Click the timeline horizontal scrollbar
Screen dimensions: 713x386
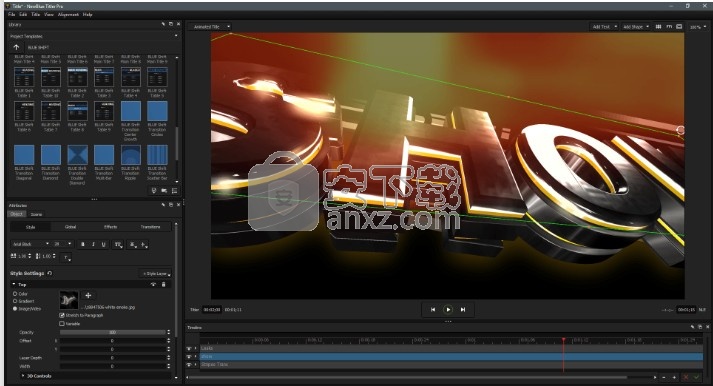[408, 377]
